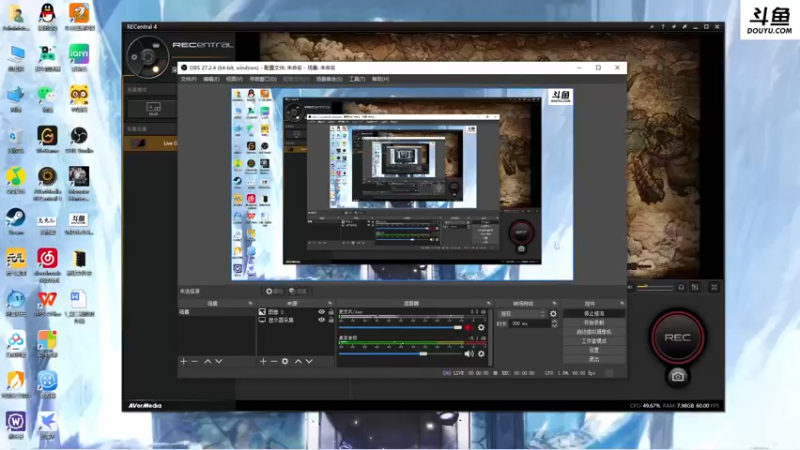This screenshot has height=450, width=800.
Task: Click the RECentral mode dial wheel
Action: (147, 57)
